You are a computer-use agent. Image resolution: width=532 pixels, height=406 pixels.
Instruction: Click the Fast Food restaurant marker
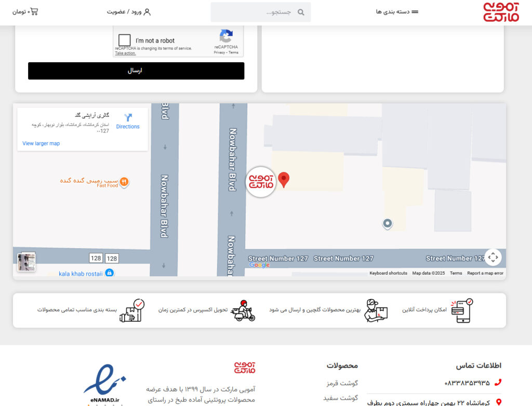[124, 182]
